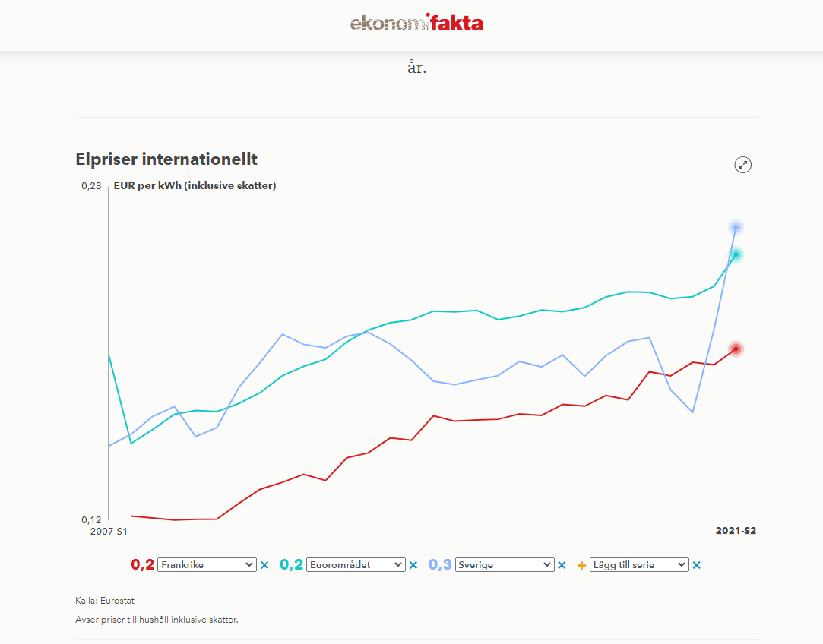
Task: Click the teal 0,2 Euroområdet value
Action: [x=291, y=564]
